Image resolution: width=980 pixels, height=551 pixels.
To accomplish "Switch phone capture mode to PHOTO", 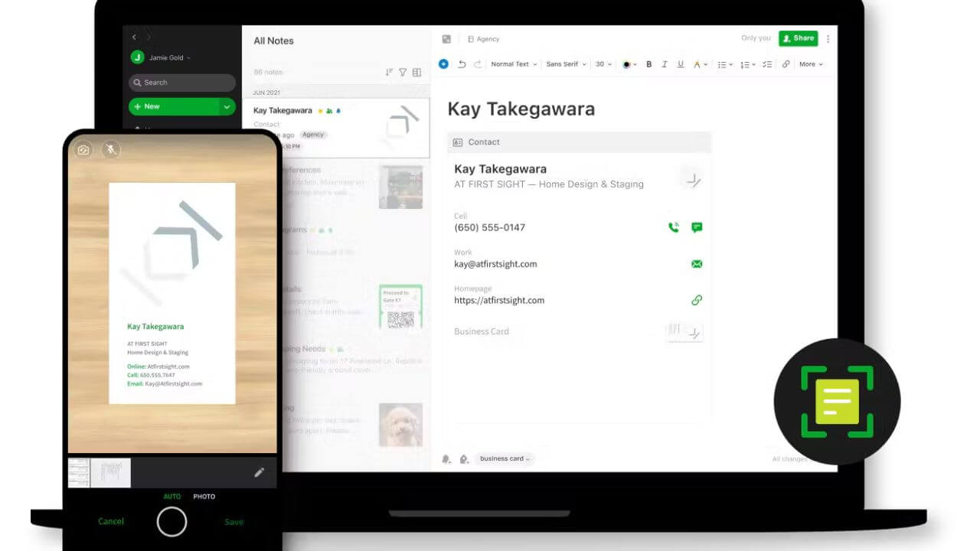I will tap(204, 497).
